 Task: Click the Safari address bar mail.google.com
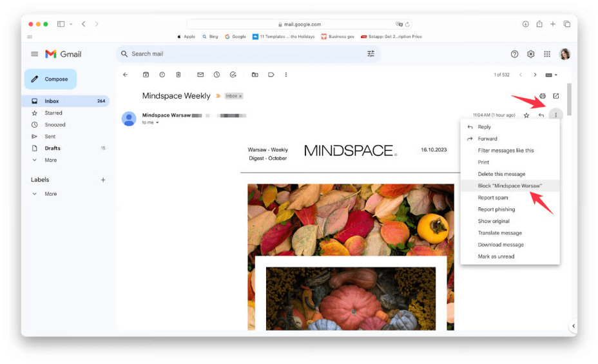coord(300,24)
